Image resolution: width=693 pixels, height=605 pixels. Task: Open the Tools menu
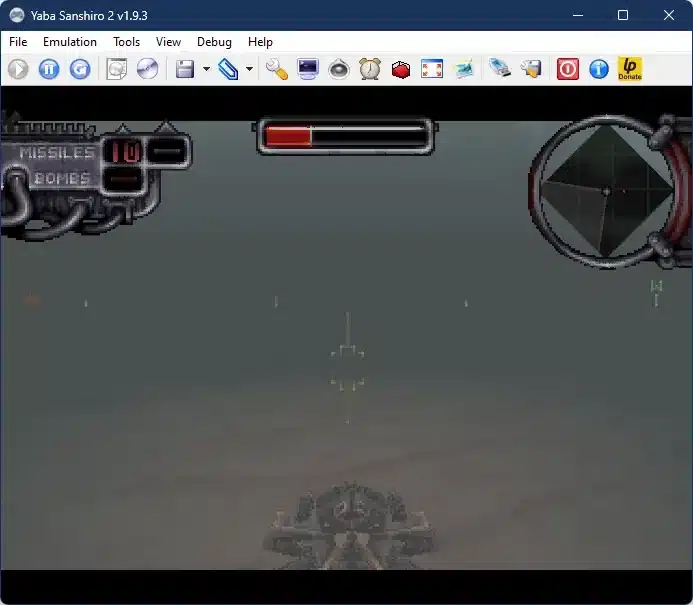coord(126,42)
